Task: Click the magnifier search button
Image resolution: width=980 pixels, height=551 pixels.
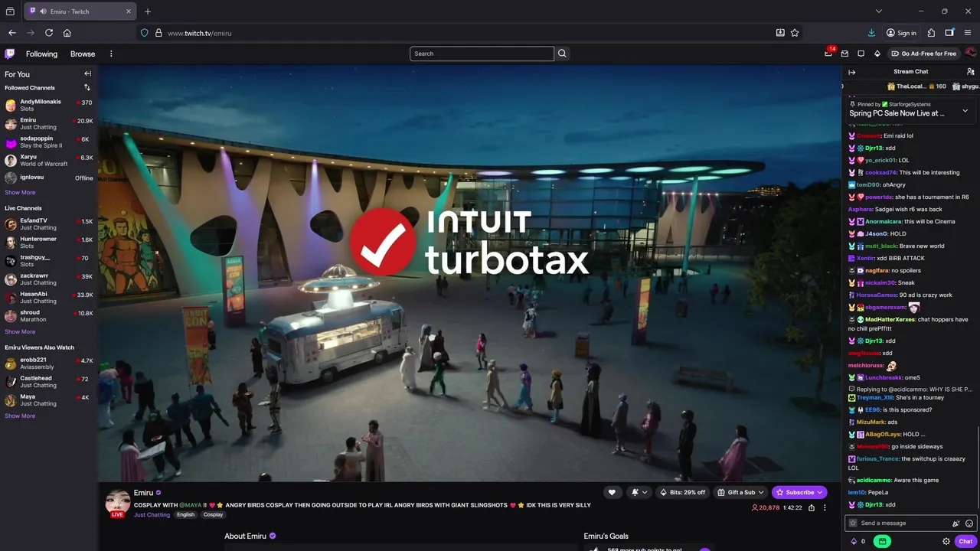Action: (562, 54)
